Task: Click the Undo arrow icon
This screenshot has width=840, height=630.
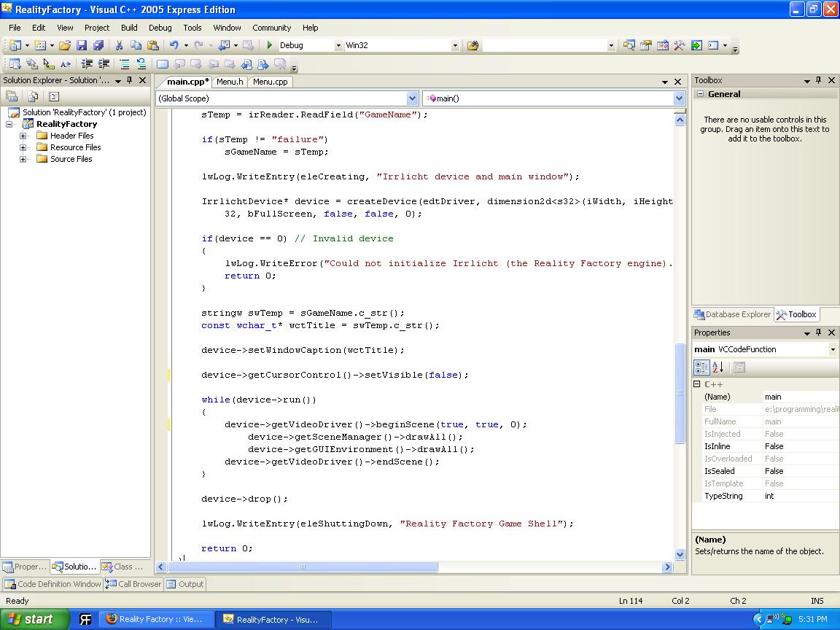Action: 174,45
